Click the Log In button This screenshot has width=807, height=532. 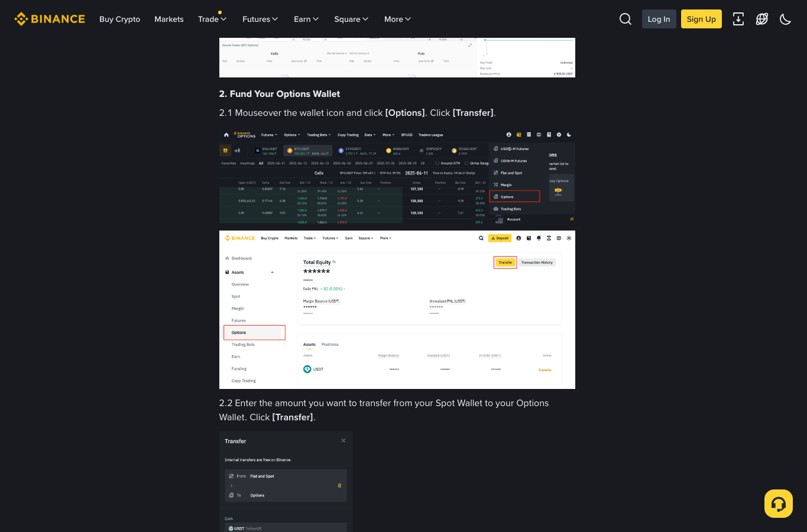[659, 19]
